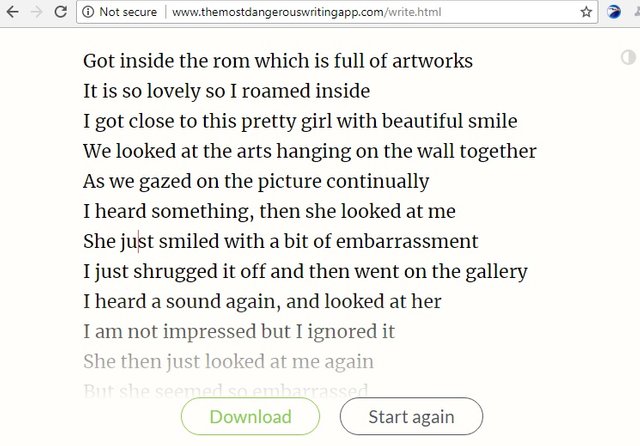
Task: Click the Start again button
Action: (x=411, y=416)
